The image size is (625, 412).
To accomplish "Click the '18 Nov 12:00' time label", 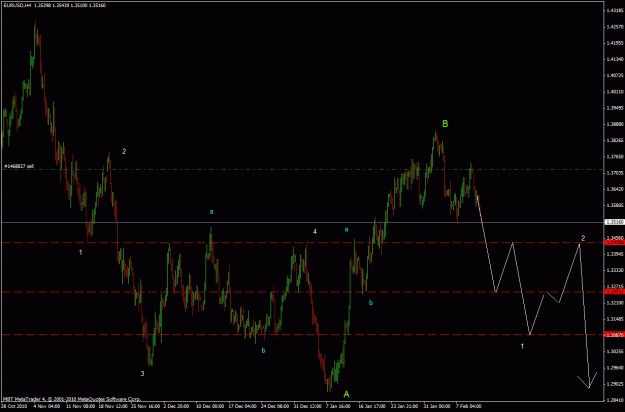I will click(x=113, y=406).
